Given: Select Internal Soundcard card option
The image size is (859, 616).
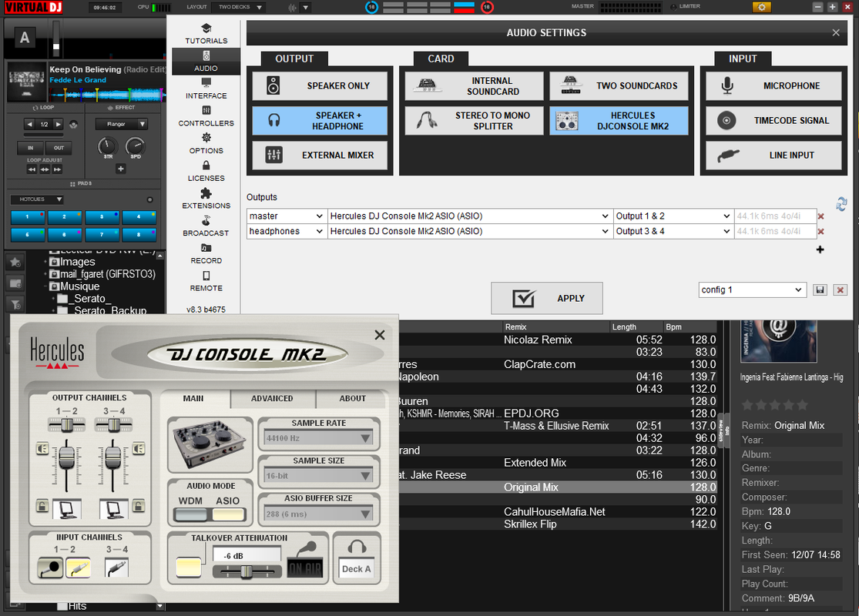Looking at the screenshot, I should tap(474, 86).
